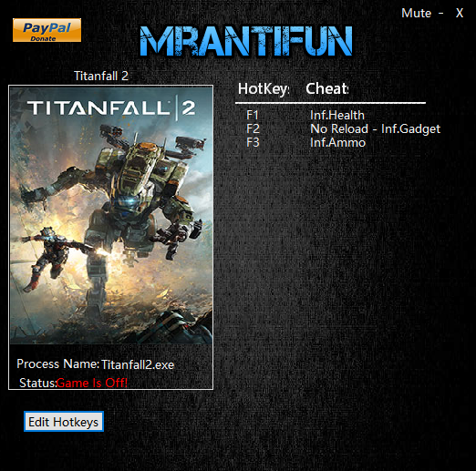
Task: Toggle the Mute sound option
Action: click(416, 13)
